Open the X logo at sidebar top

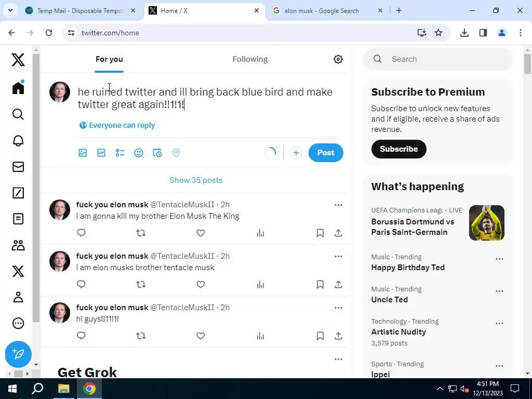pos(18,60)
